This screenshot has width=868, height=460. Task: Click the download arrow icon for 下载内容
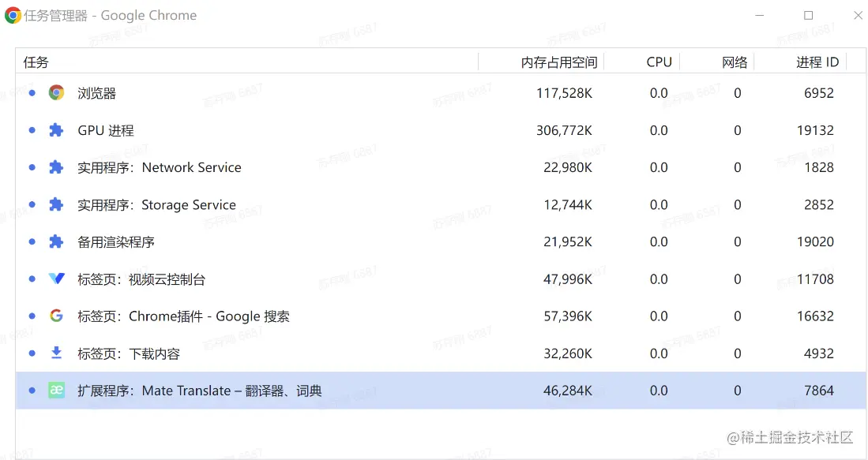[56, 353]
